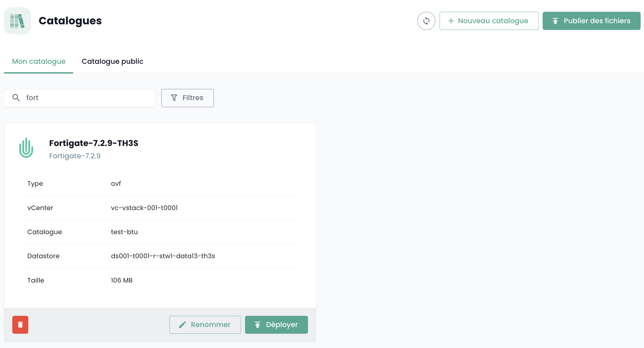Open the Filtres filter panel
Screen dimensions: 644x348
tap(187, 98)
